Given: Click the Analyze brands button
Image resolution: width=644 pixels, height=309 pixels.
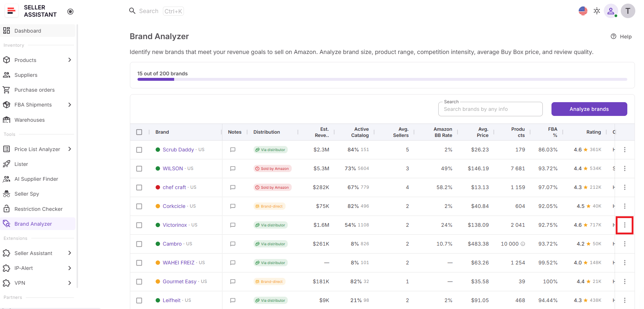Looking at the screenshot, I should tap(589, 109).
